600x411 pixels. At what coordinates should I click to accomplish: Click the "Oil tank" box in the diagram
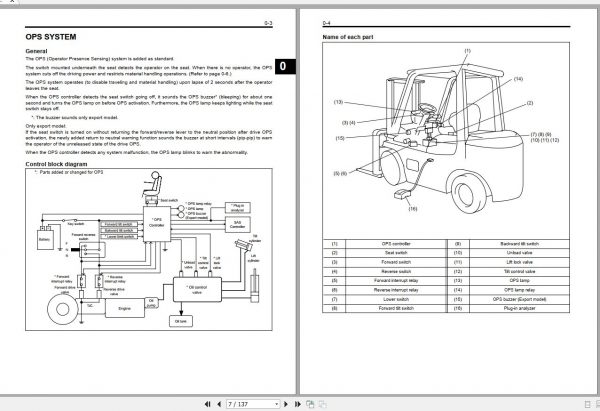pos(181,321)
